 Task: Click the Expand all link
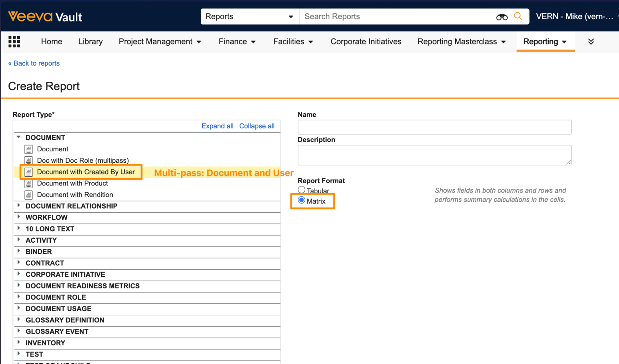click(x=217, y=126)
